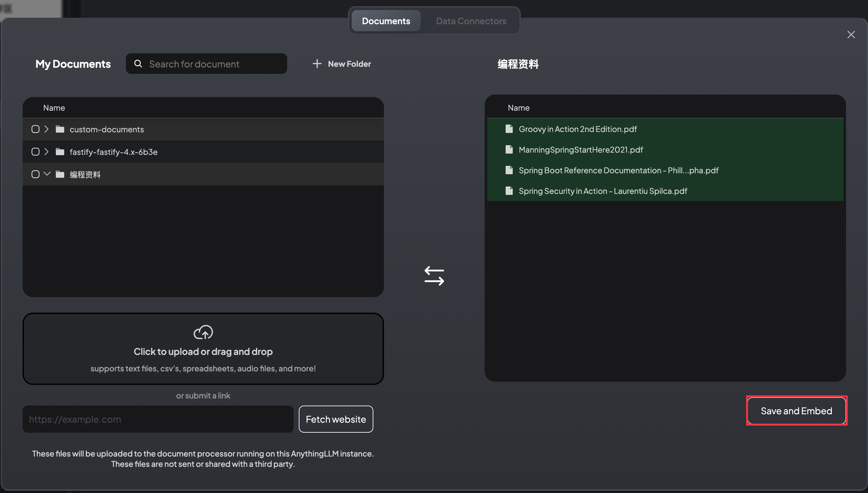Switch to the Documents tab
The height and width of the screenshot is (493, 868).
tap(386, 21)
